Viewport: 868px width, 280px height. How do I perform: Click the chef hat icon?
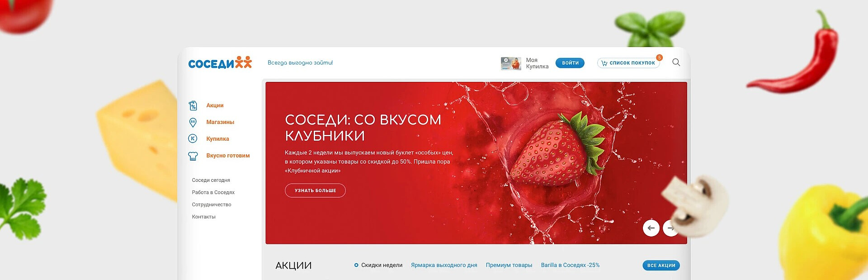[x=193, y=156]
